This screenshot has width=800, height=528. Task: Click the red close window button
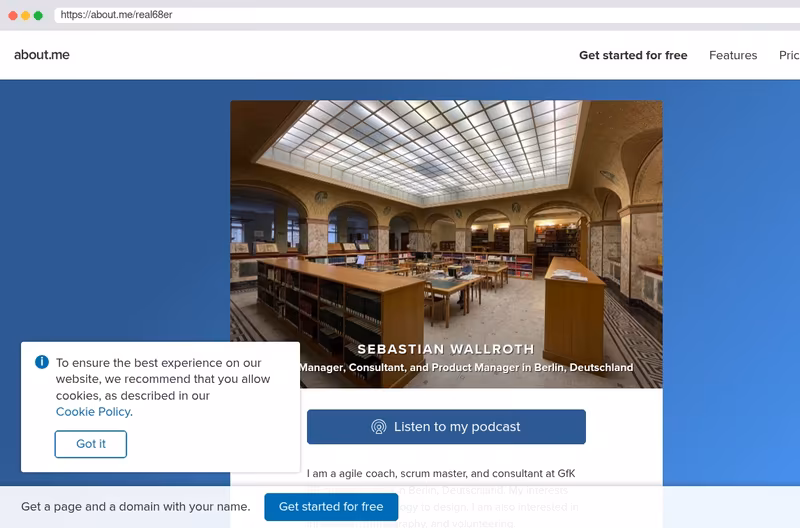[x=13, y=15]
